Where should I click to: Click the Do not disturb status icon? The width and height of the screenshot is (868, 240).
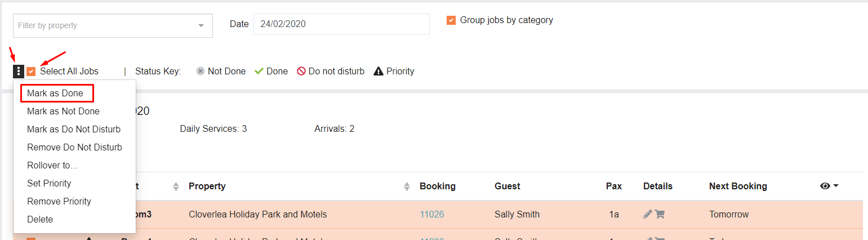(x=301, y=72)
